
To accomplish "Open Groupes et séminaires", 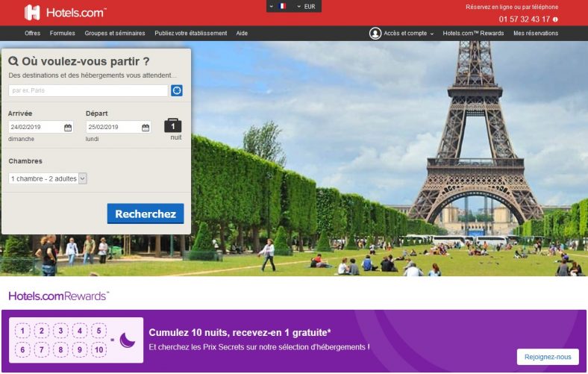I will [x=115, y=34].
